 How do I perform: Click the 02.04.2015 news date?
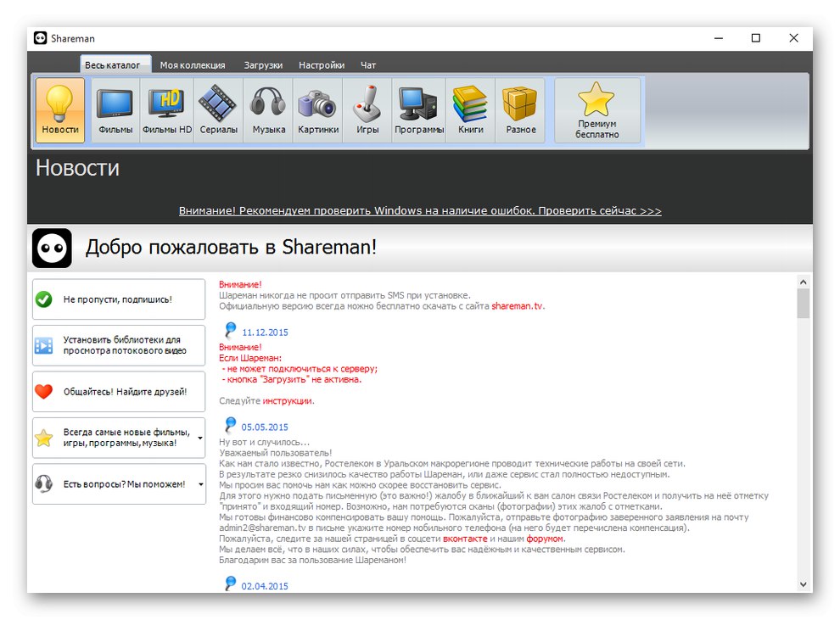(x=265, y=586)
